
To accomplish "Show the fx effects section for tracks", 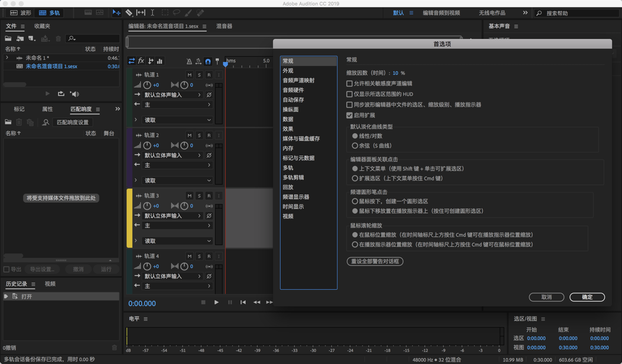I will (x=141, y=61).
